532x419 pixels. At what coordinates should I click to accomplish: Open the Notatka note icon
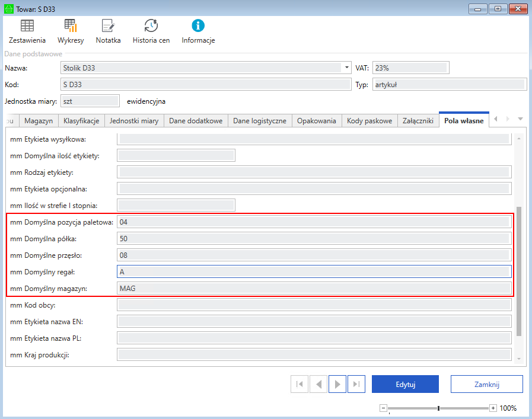pos(108,31)
